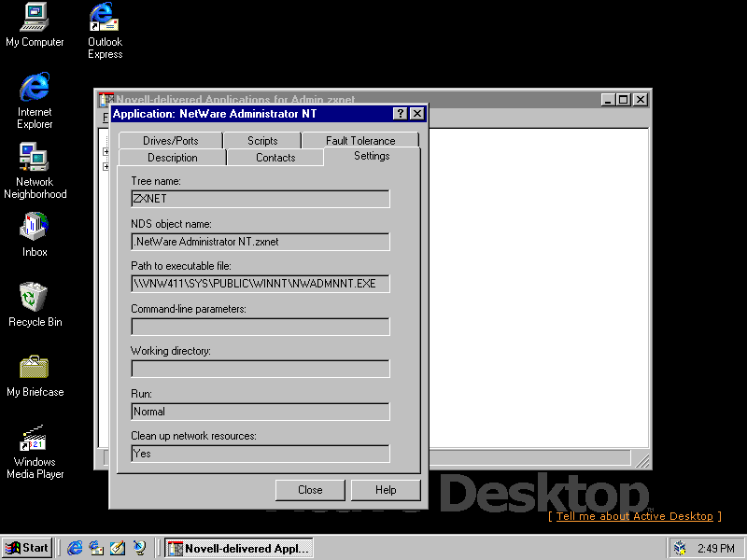Click in the Tree name field
The image size is (747, 560).
point(261,199)
